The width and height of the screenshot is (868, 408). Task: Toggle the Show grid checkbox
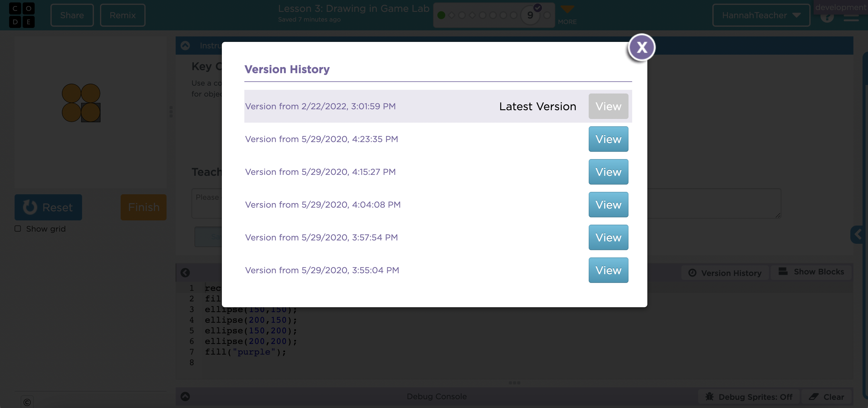[x=18, y=229]
